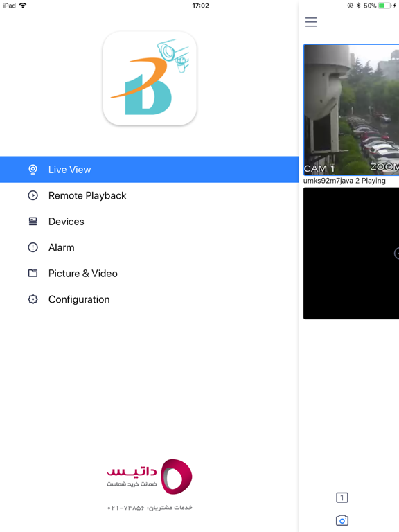
Task: Select the CAM 1 live video tile
Action: (x=351, y=109)
